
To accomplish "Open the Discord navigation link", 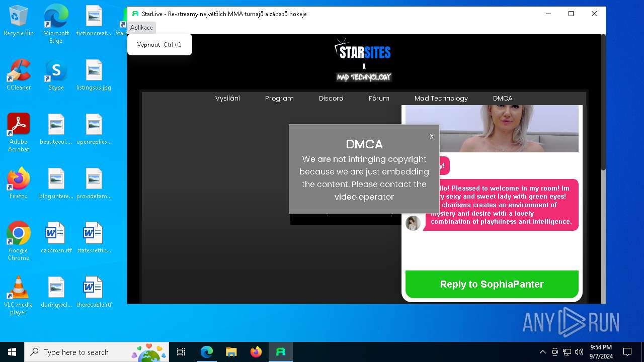I will click(x=331, y=98).
